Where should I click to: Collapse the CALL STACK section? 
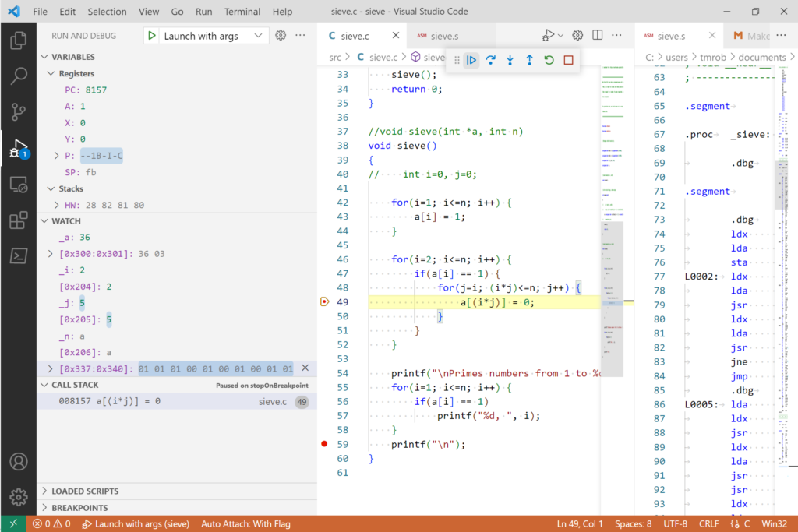coord(44,385)
